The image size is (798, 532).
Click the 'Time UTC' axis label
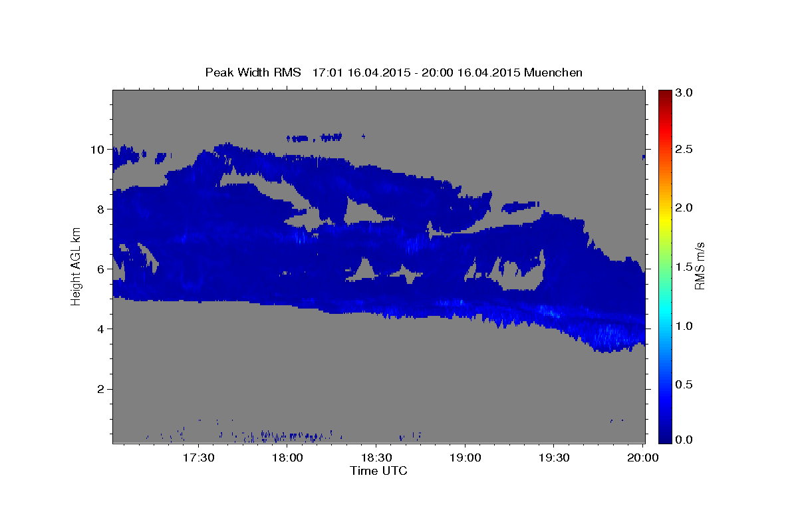(378, 471)
